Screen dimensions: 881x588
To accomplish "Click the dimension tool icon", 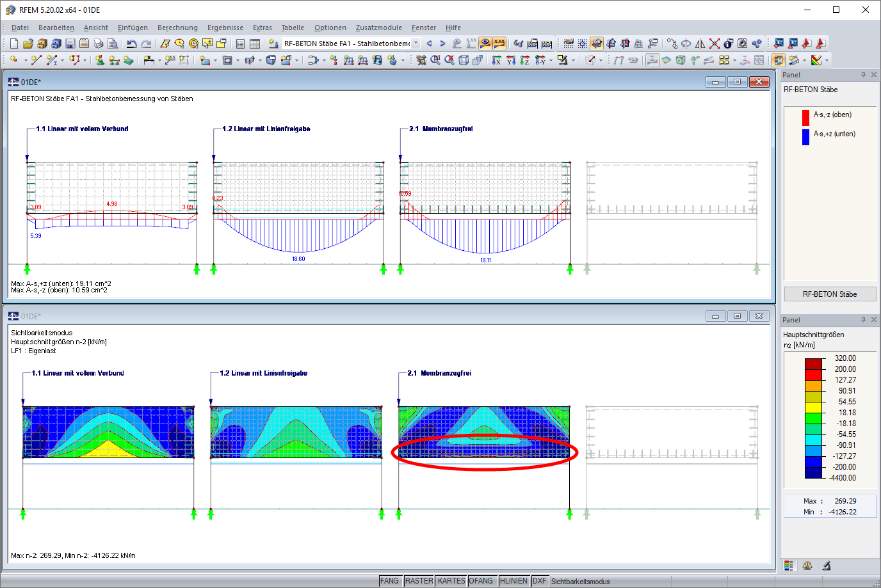I will click(x=149, y=60).
